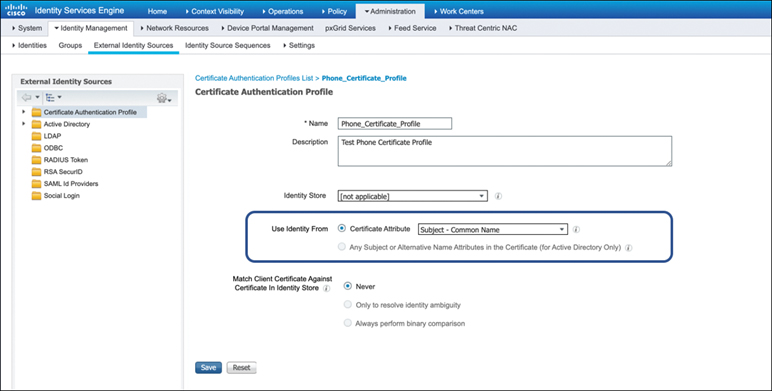Click info icon beside Subject - Common Name dropdown
772x391 pixels.
click(576, 229)
